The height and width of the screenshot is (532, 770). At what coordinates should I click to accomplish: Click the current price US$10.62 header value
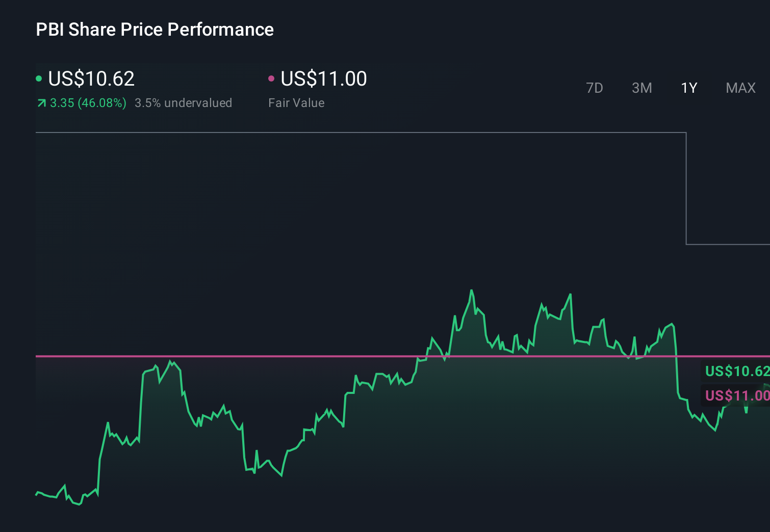(91, 78)
